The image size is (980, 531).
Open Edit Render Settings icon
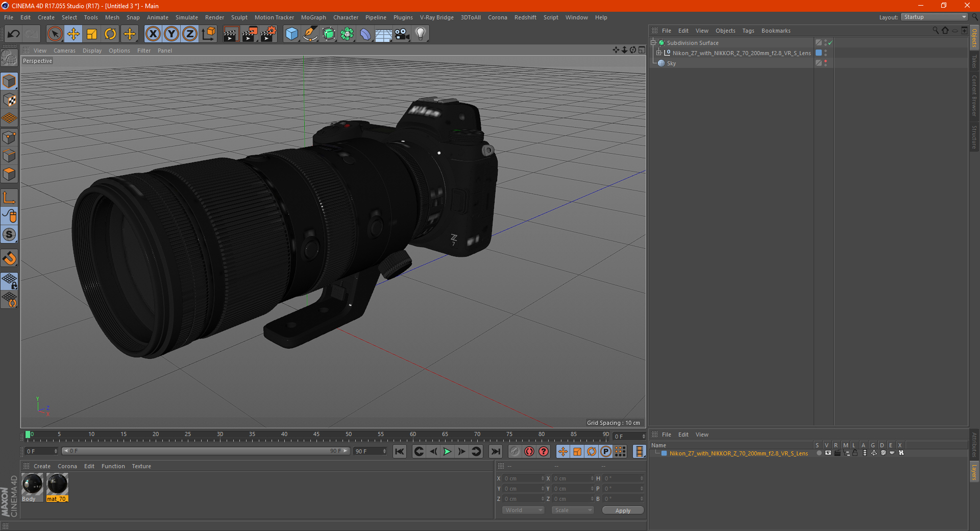(x=268, y=34)
